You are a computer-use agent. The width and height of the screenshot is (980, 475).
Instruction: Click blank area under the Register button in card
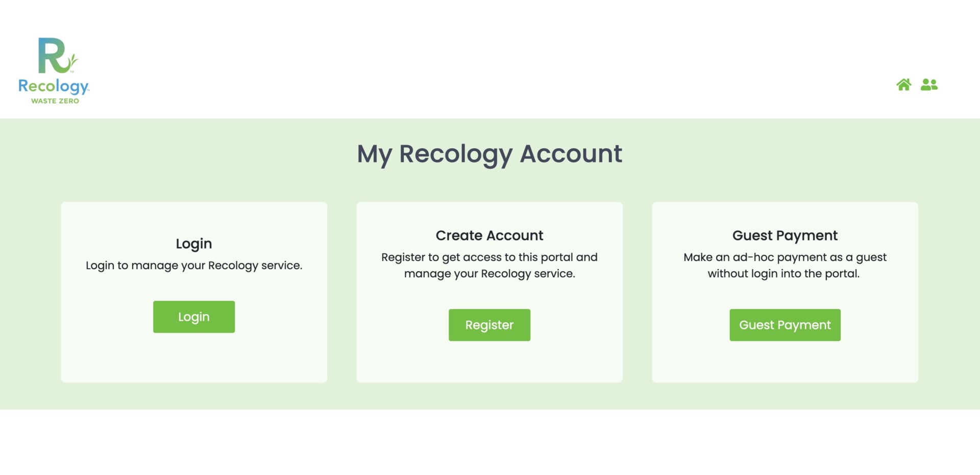(x=489, y=362)
